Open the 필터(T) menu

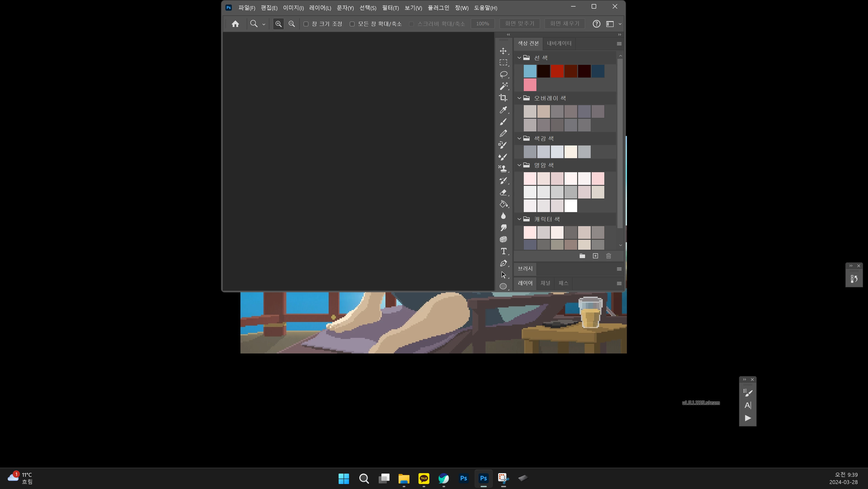(390, 8)
